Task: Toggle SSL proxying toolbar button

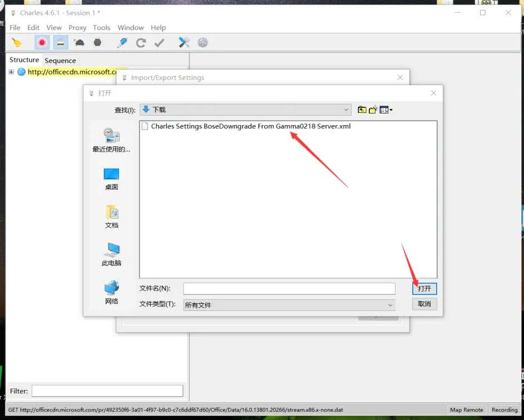Action: click(x=61, y=42)
